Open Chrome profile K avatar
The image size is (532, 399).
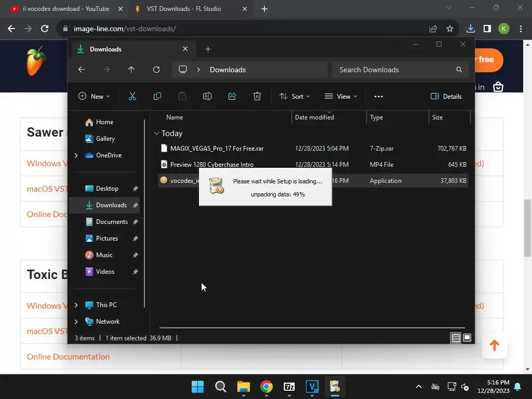[504, 29]
